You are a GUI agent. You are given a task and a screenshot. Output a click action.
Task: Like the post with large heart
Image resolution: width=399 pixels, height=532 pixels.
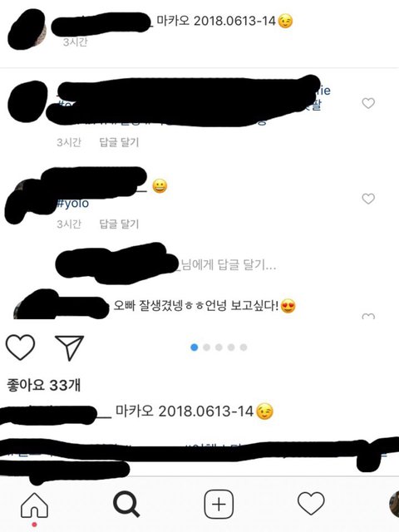tap(20, 347)
